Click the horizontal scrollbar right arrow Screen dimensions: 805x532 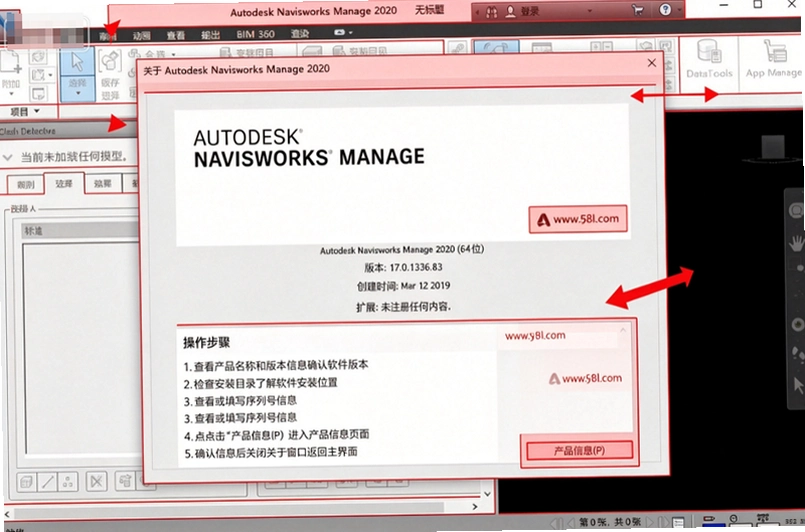coord(475,507)
